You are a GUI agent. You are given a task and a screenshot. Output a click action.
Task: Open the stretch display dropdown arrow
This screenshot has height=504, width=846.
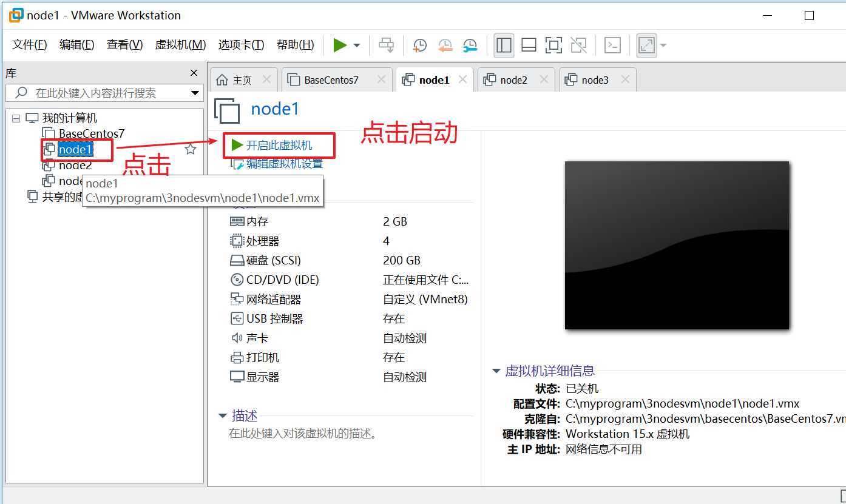663,45
